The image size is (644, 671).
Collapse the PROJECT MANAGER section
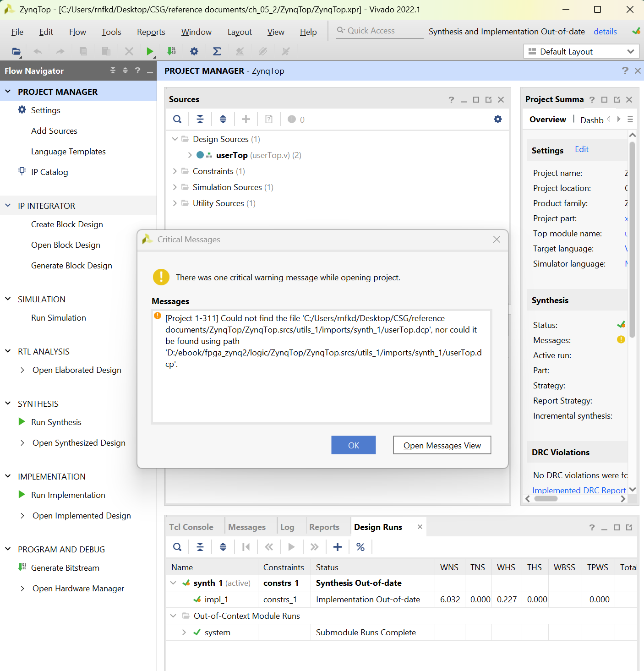(8, 92)
